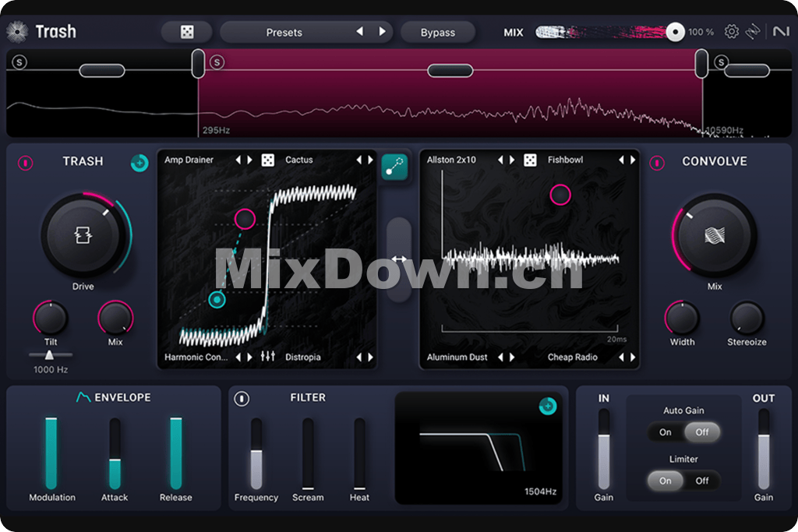Select next Aluminum Dust impulse

(512, 357)
